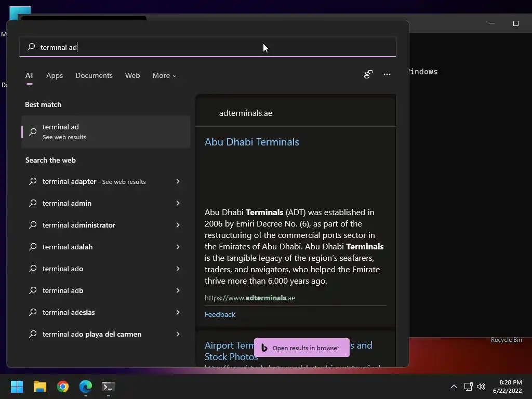
Task: Click the adterminals.ae header text
Action: 246,113
